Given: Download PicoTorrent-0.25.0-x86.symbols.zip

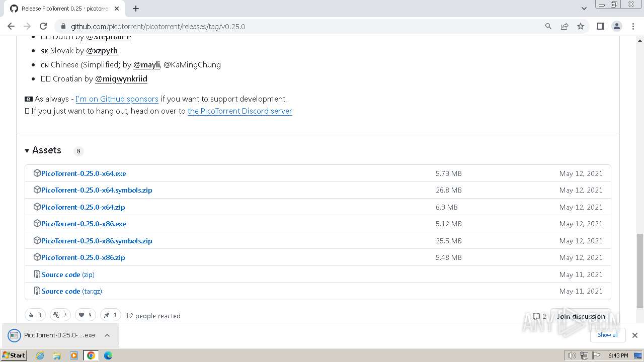Looking at the screenshot, I should point(97,241).
